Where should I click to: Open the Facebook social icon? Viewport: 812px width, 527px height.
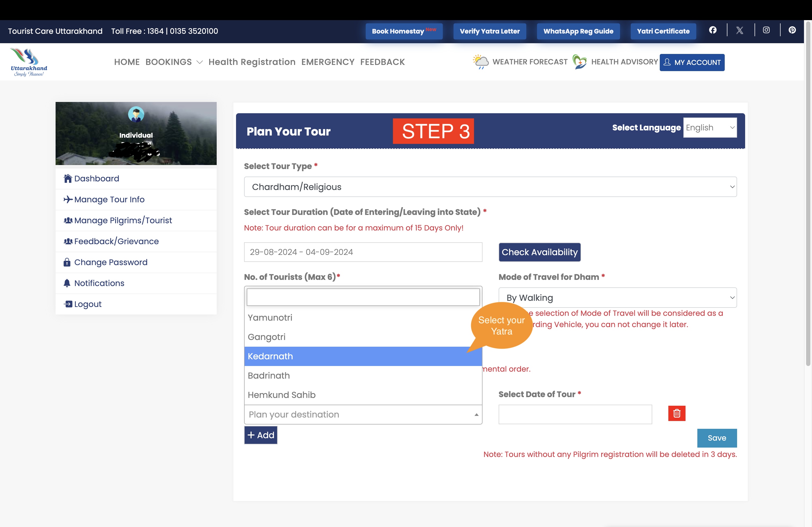713,30
